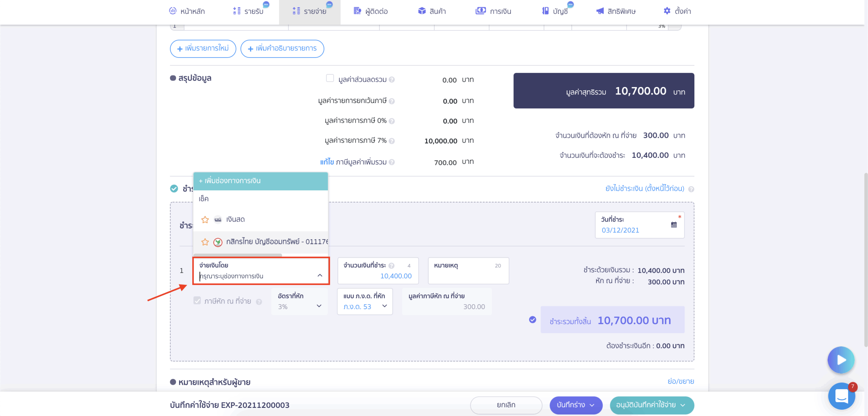Click the ตั้งค่า settings gear icon
Screen dimensions: 868x416
[667, 11]
